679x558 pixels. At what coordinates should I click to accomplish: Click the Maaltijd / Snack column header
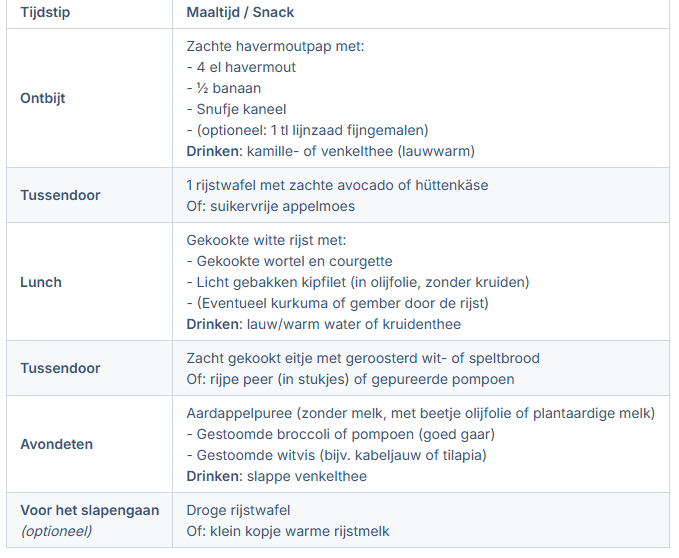coord(242,11)
